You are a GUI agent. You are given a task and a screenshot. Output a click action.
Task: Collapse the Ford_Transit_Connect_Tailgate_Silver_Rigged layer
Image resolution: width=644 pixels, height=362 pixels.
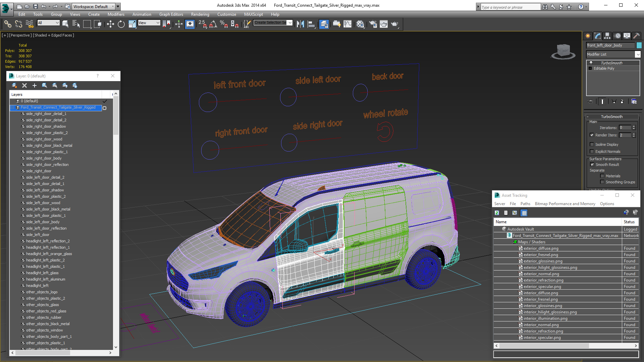[12, 108]
